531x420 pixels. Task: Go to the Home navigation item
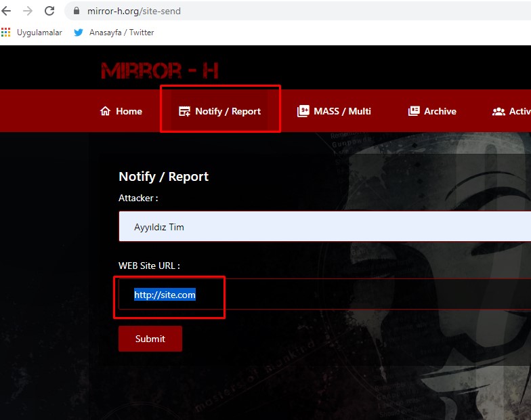pos(129,111)
